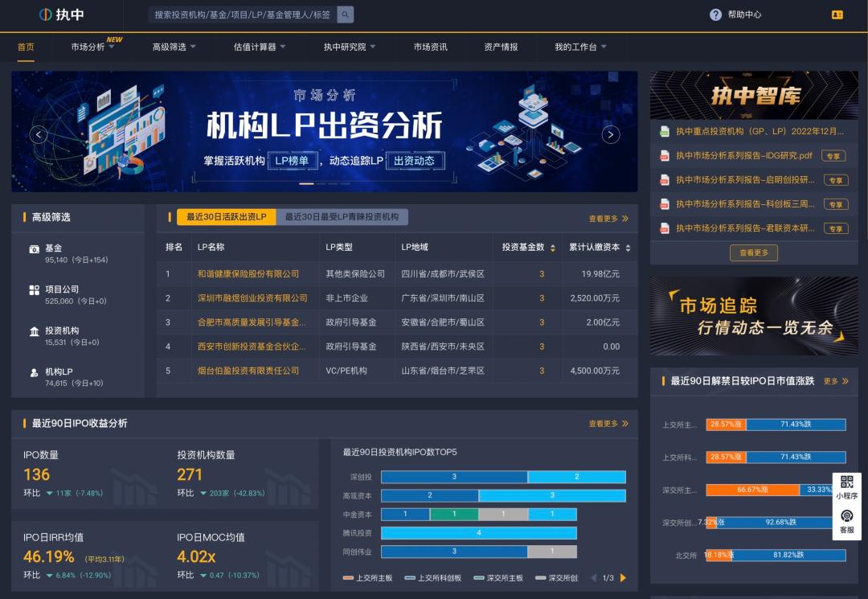The image size is (868, 599).
Task: Click the 投资机构 bank building icon
Action: [x=35, y=331]
